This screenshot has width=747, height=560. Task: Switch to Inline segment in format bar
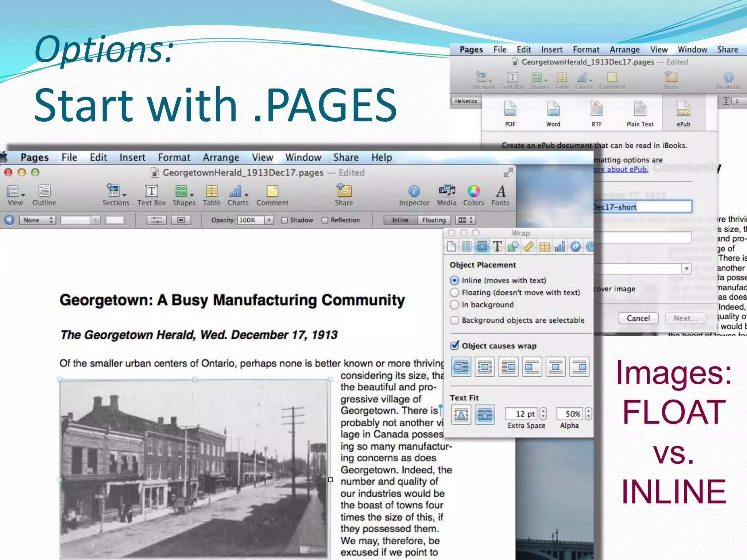point(400,220)
